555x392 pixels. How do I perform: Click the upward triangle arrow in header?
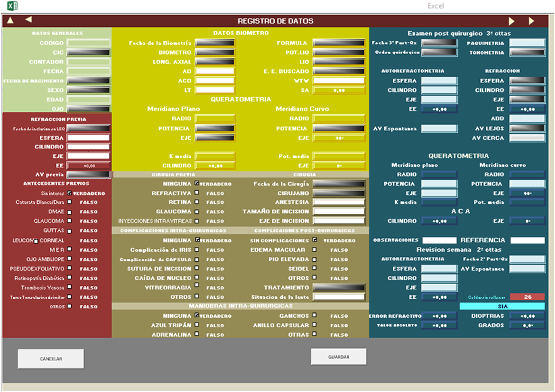coord(10,21)
